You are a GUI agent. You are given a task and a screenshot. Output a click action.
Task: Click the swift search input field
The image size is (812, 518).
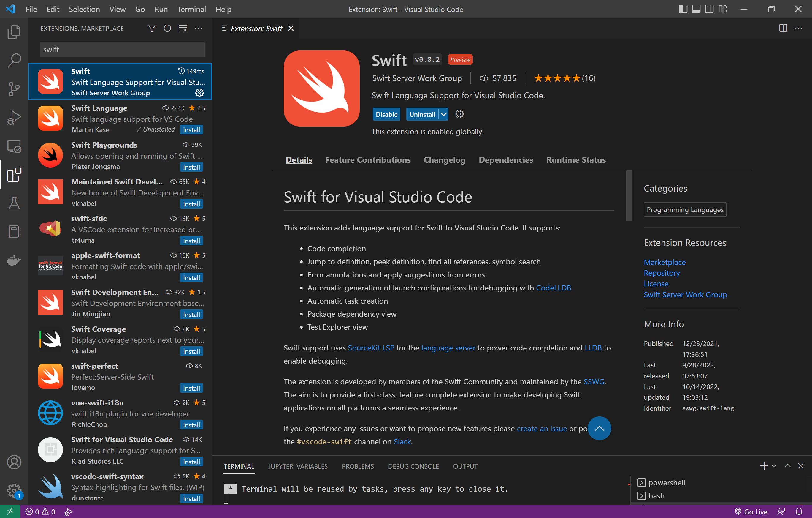click(122, 49)
